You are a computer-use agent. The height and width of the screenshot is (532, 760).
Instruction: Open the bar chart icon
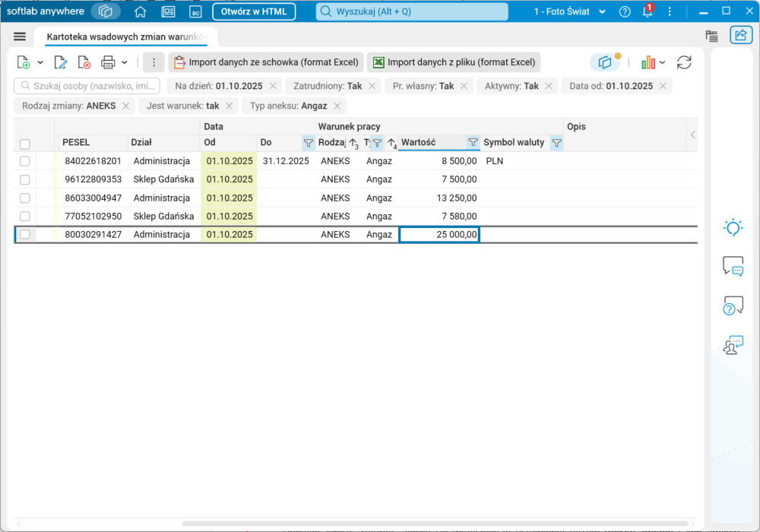[648, 62]
